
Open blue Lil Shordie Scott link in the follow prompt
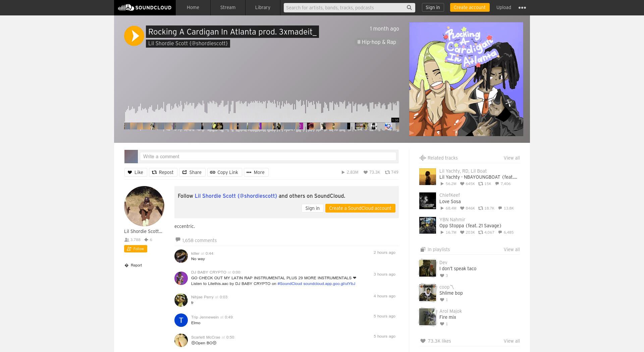(236, 196)
